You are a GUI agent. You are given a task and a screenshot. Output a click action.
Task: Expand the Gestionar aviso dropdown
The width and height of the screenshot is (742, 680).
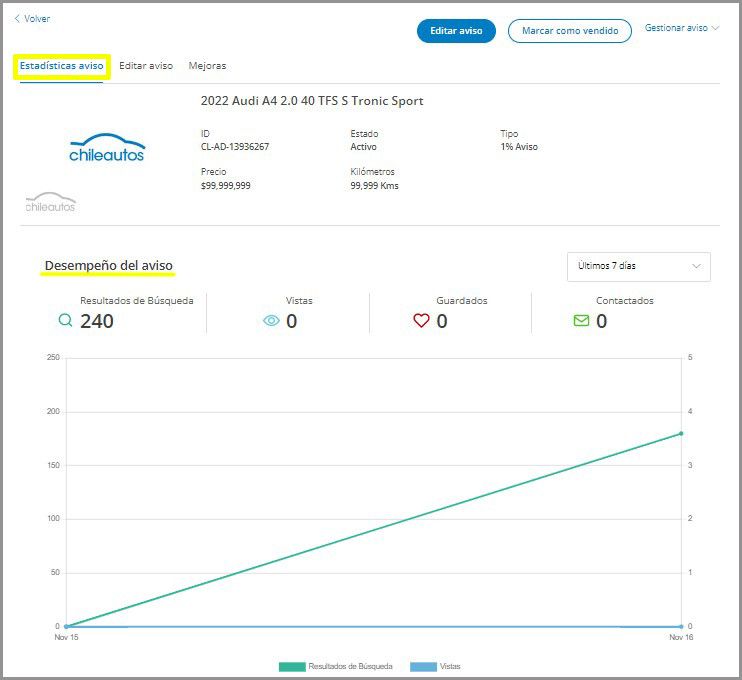pyautogui.click(x=682, y=28)
